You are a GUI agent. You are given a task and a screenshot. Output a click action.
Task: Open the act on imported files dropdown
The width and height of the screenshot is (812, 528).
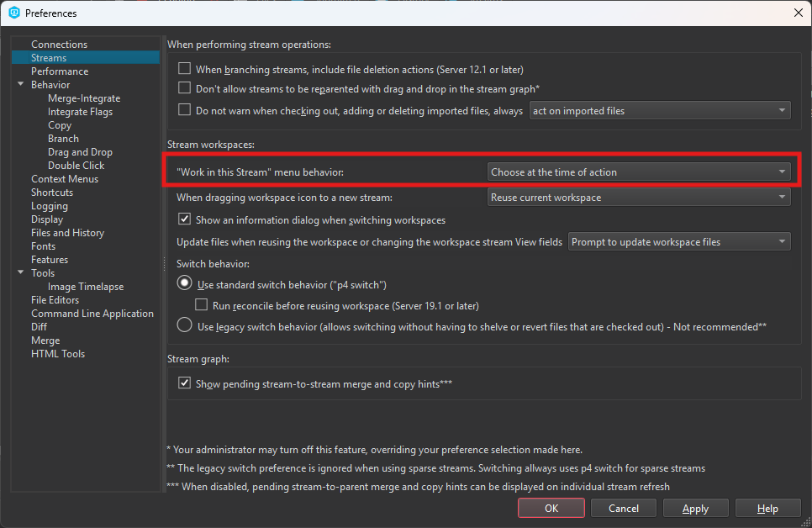pos(660,110)
